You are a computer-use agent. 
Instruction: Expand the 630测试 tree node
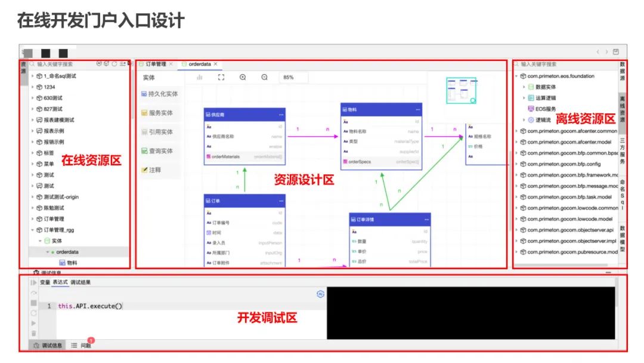(33, 98)
